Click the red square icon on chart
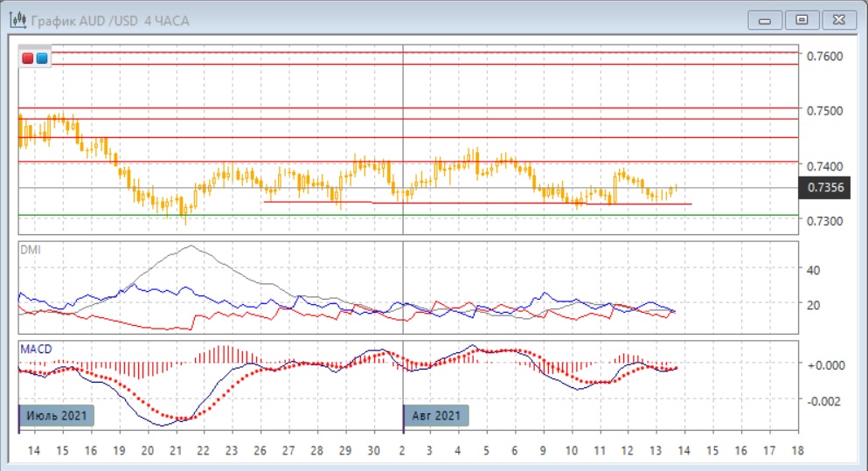 [x=28, y=59]
